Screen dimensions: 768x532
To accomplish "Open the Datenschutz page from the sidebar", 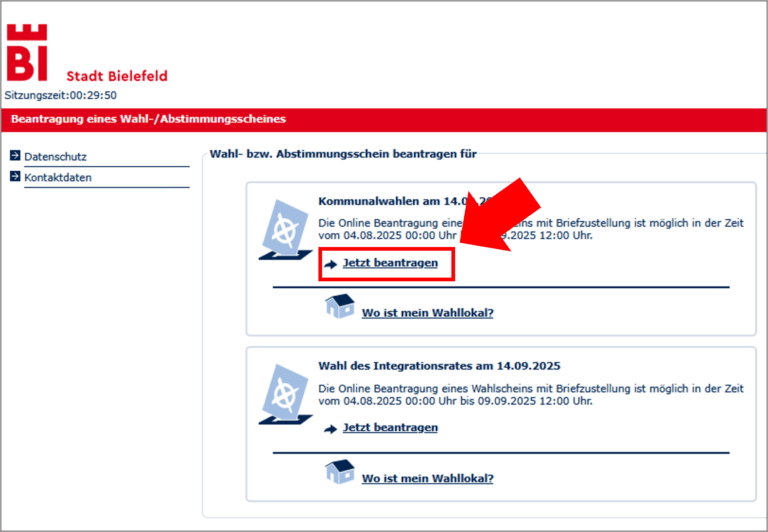I will pyautogui.click(x=55, y=157).
